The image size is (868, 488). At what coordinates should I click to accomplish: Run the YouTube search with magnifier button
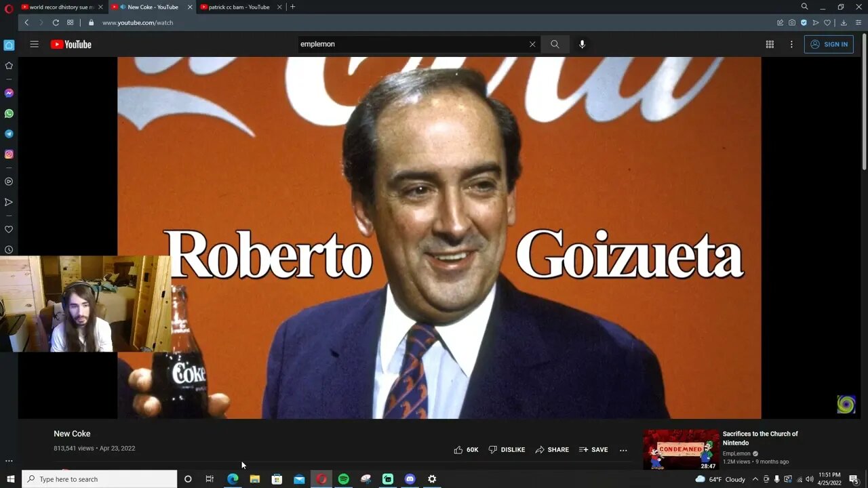click(x=555, y=44)
